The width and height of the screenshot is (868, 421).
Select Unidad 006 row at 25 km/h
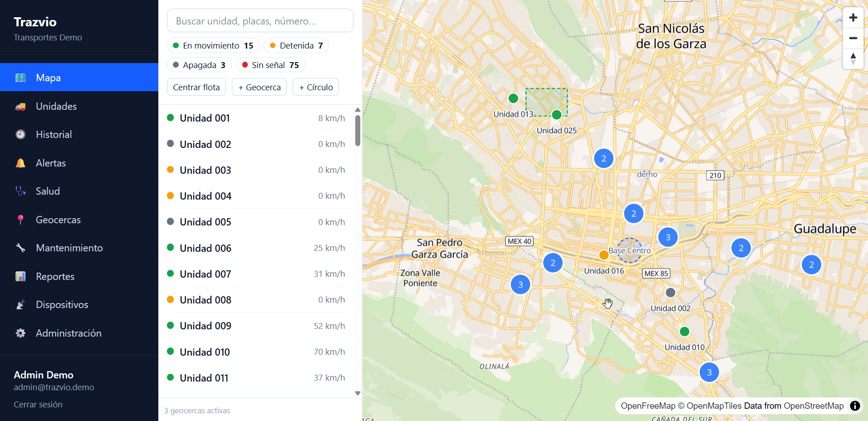tap(256, 248)
